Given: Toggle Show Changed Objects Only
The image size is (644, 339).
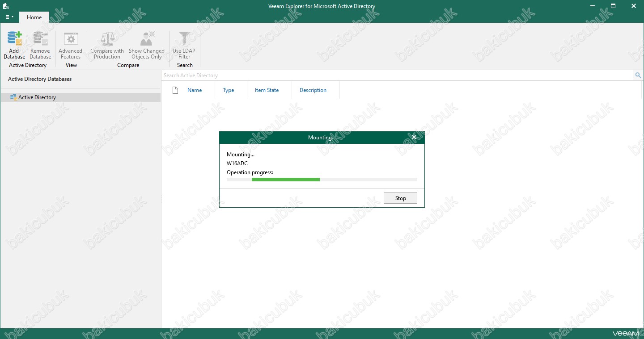Looking at the screenshot, I should [147, 45].
